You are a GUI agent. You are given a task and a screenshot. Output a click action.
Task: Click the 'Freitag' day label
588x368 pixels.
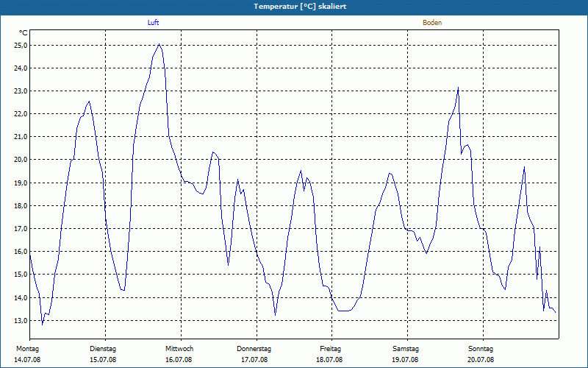coord(330,349)
